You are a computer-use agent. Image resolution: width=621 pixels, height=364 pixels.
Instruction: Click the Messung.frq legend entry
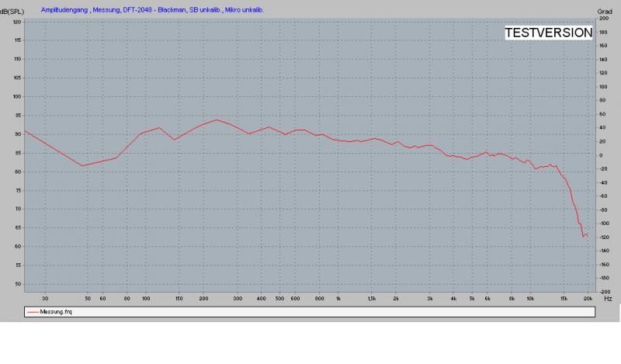[50, 312]
